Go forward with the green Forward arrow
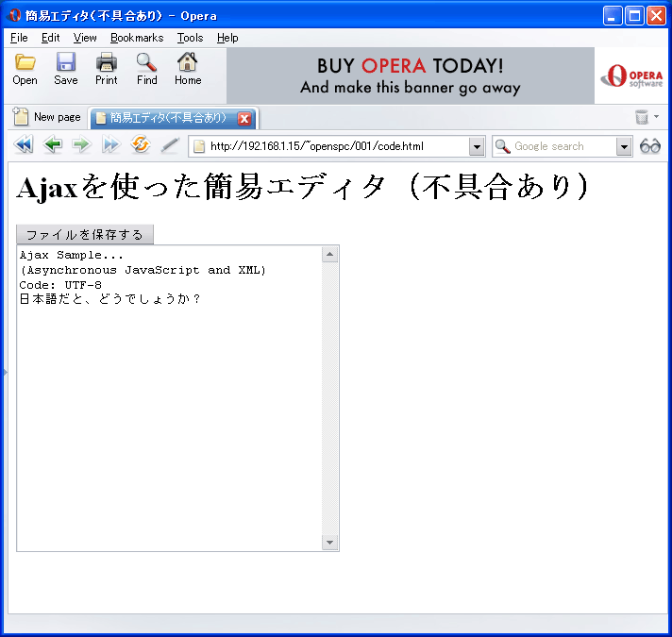This screenshot has height=637, width=672. pyautogui.click(x=81, y=144)
